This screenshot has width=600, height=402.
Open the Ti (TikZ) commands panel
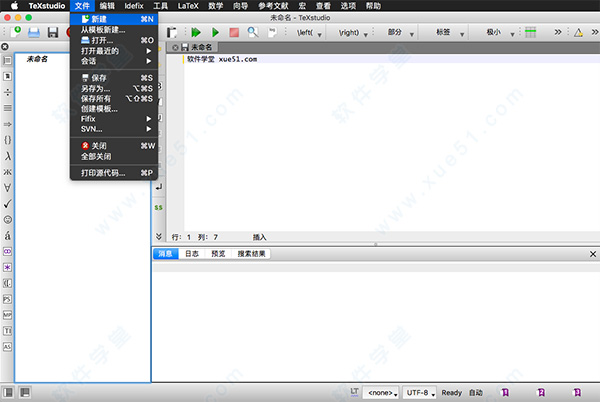click(x=7, y=331)
